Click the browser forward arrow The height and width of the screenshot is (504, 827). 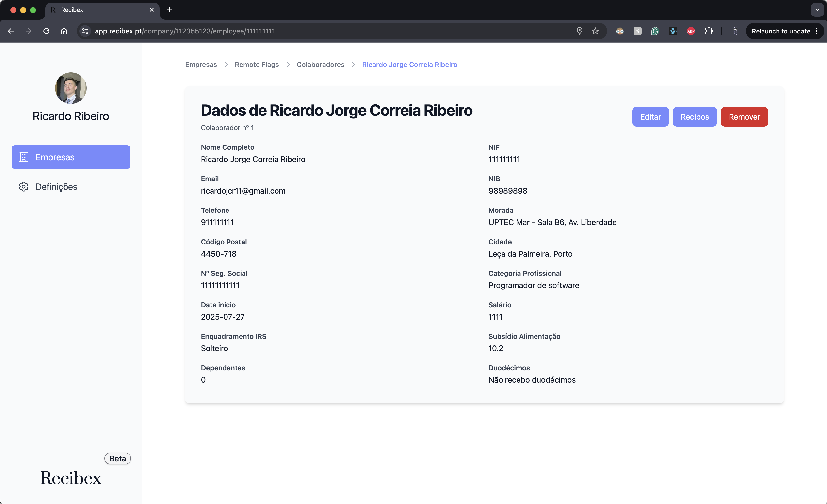(29, 31)
